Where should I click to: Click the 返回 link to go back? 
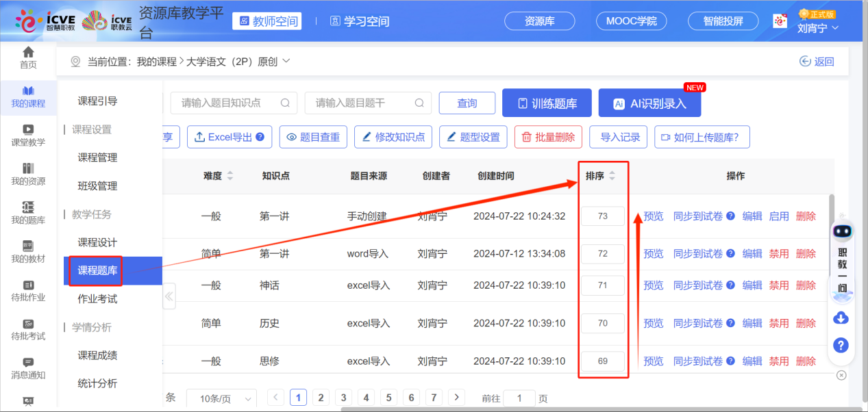[x=817, y=62]
